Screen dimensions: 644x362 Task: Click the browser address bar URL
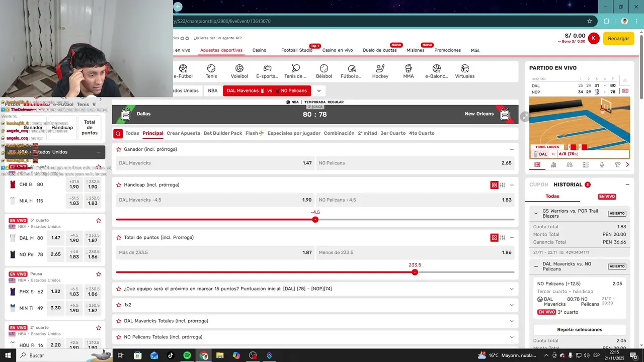click(x=222, y=21)
